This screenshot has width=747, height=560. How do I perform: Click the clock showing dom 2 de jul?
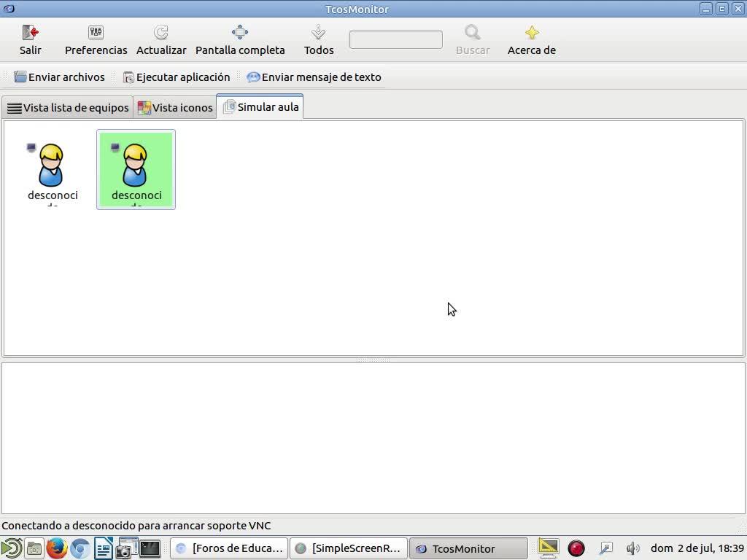697,548
